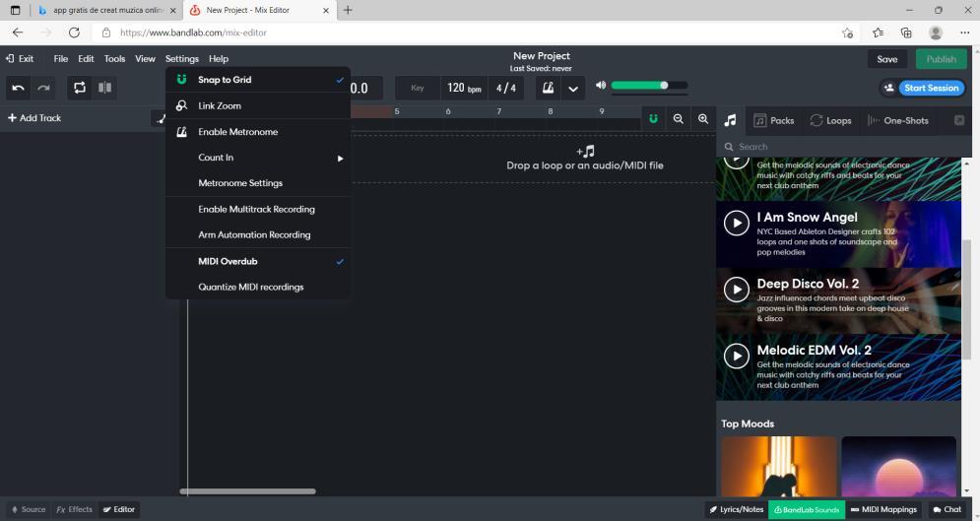Open the View menu
Screen dimensions: 980x521
click(145, 59)
